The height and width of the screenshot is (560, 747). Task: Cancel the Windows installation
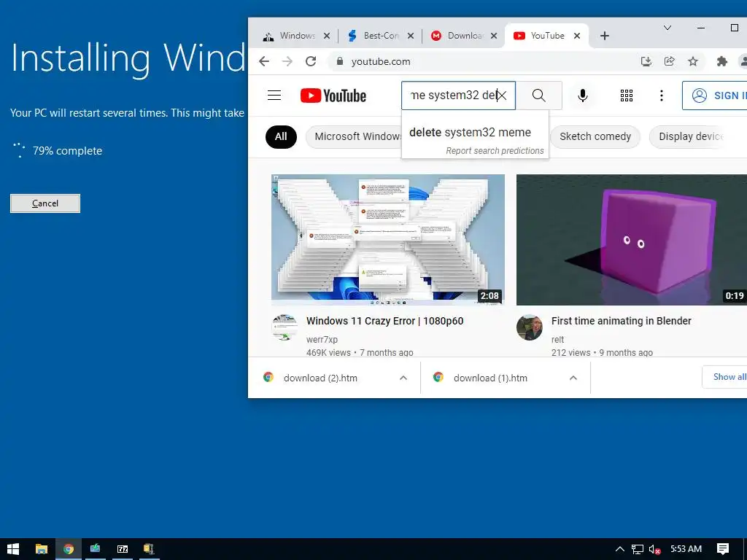[45, 203]
